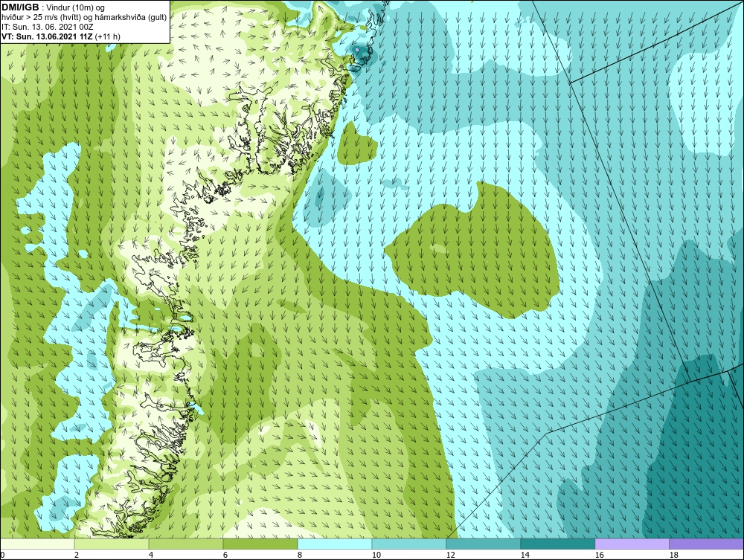Click the 8–10 m/s light cyan swatch
The image size is (744, 560).
[x=335, y=544]
